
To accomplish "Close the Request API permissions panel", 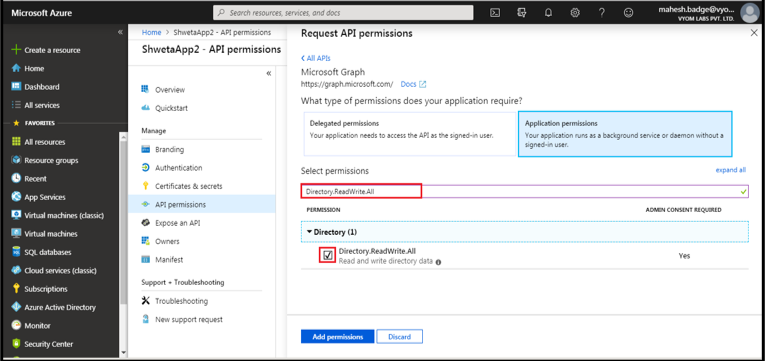I will [753, 33].
